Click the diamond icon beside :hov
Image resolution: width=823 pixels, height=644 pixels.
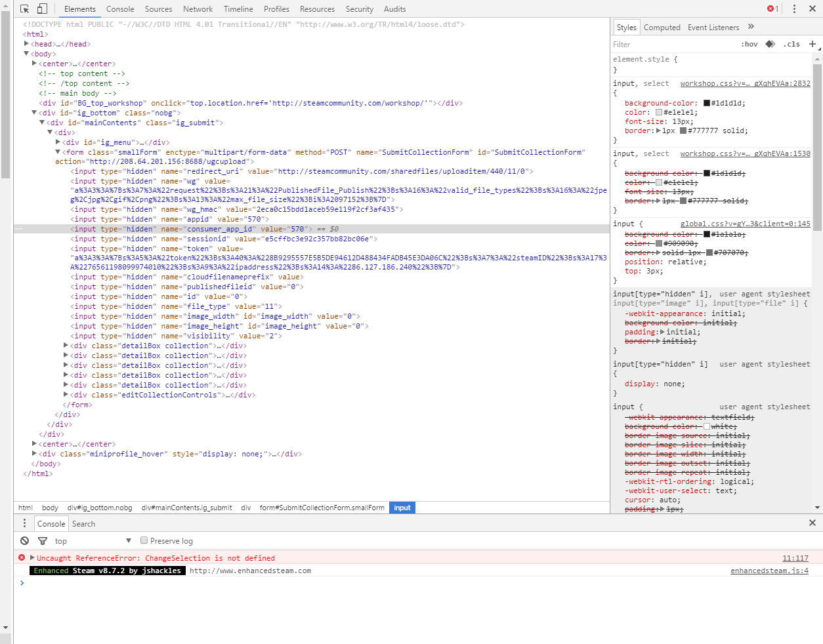click(770, 44)
